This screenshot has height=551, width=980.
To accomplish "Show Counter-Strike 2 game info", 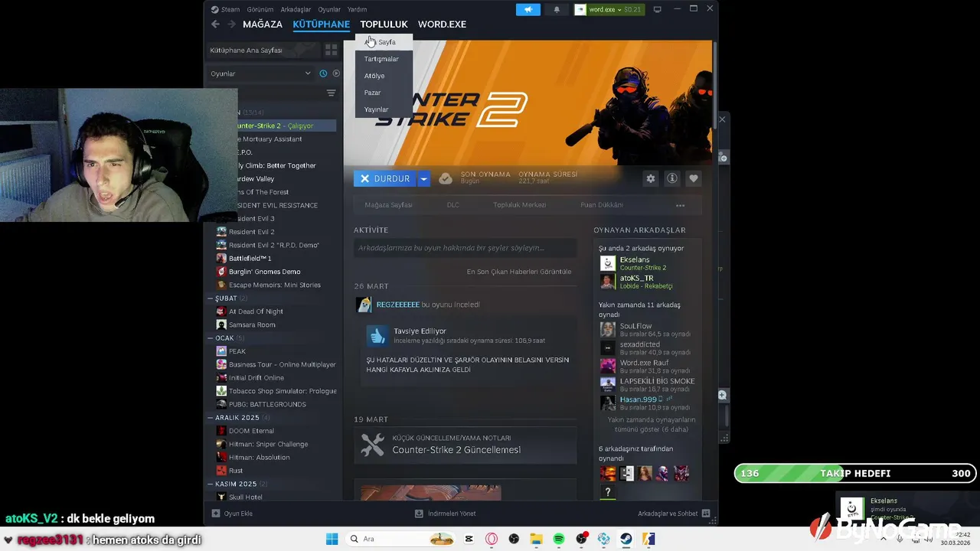I will [x=672, y=178].
